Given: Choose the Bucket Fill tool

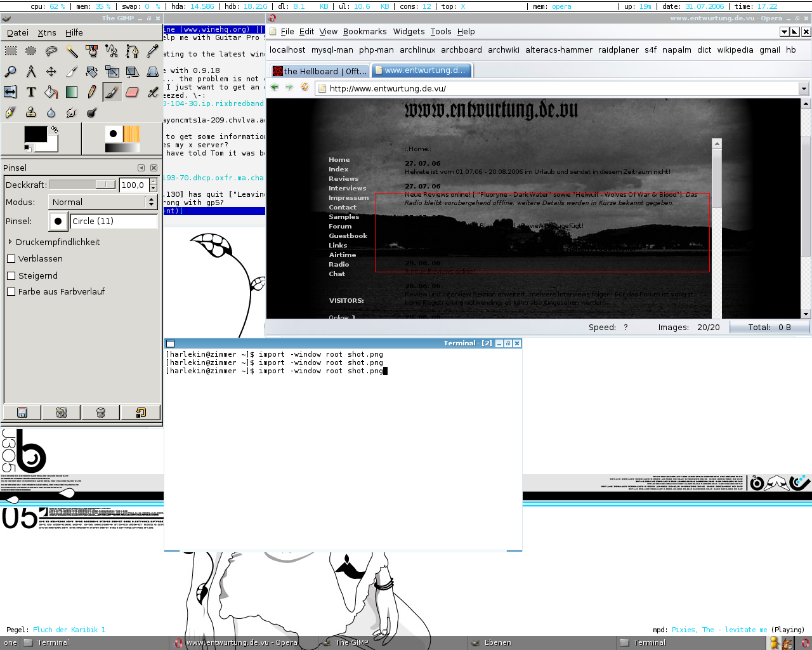Looking at the screenshot, I should tap(51, 93).
